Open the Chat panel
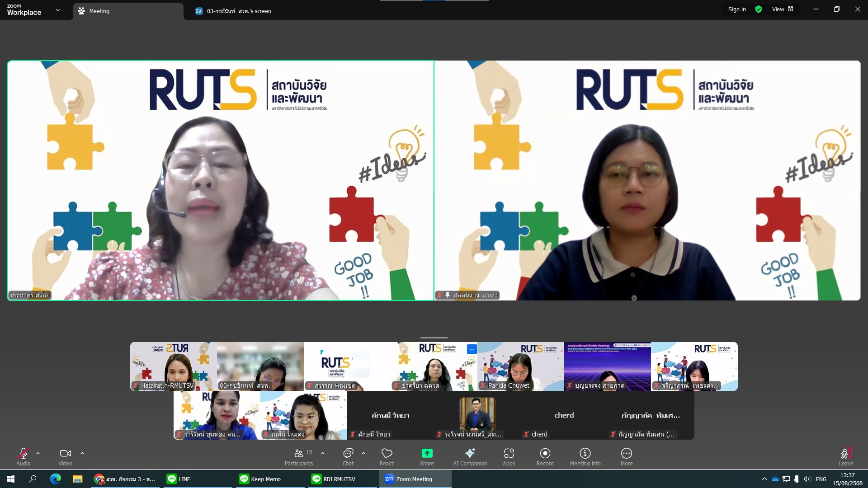Image resolution: width=868 pixels, height=488 pixels. pyautogui.click(x=348, y=456)
